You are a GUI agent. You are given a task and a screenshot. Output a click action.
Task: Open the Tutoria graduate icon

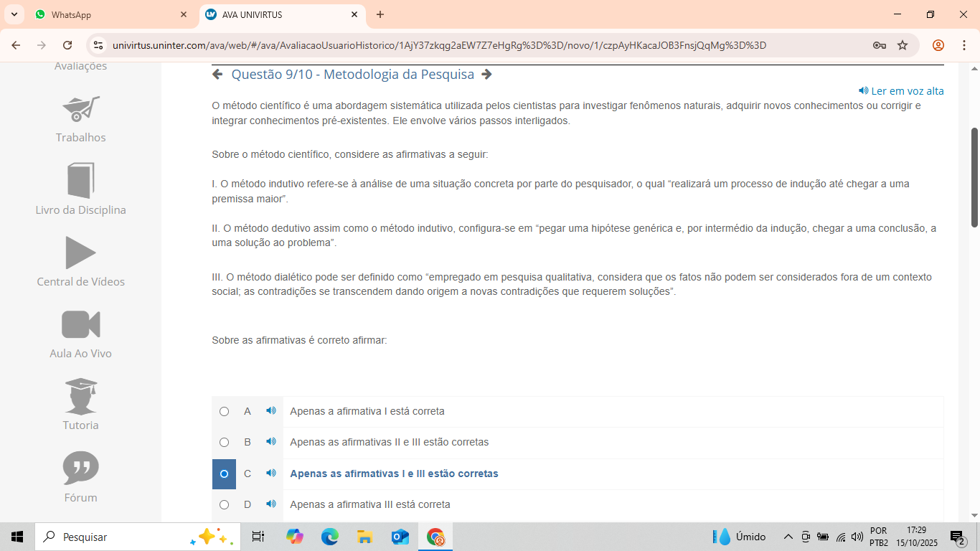81,396
